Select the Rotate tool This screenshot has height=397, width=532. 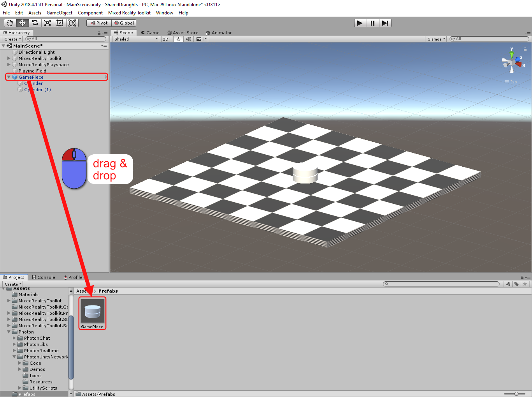(35, 23)
